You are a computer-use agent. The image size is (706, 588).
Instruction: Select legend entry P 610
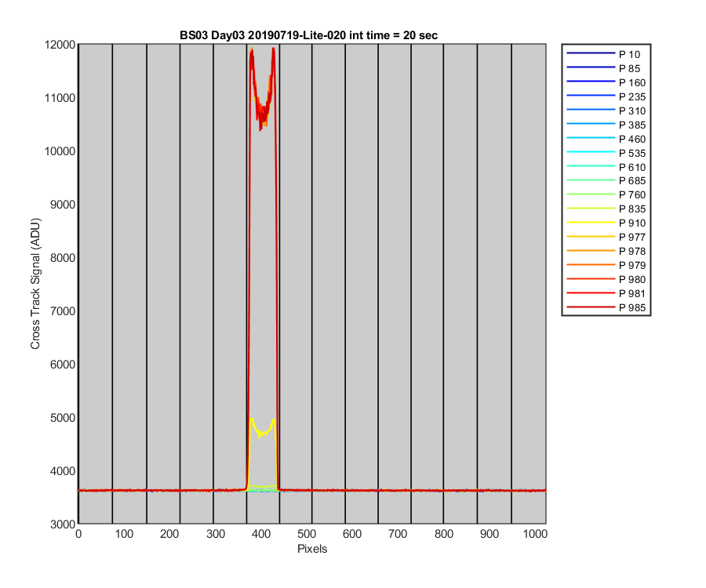606,167
